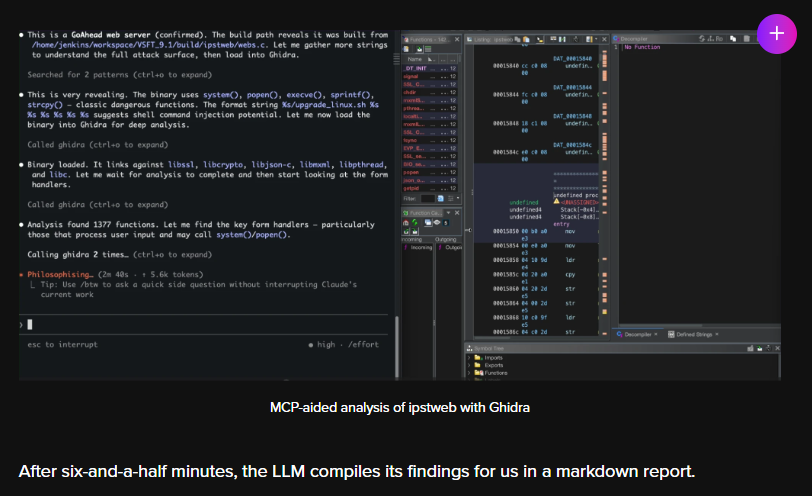Viewport: 812px width, 496px height.
Task: Close the Decompiler tab
Action: 656,334
